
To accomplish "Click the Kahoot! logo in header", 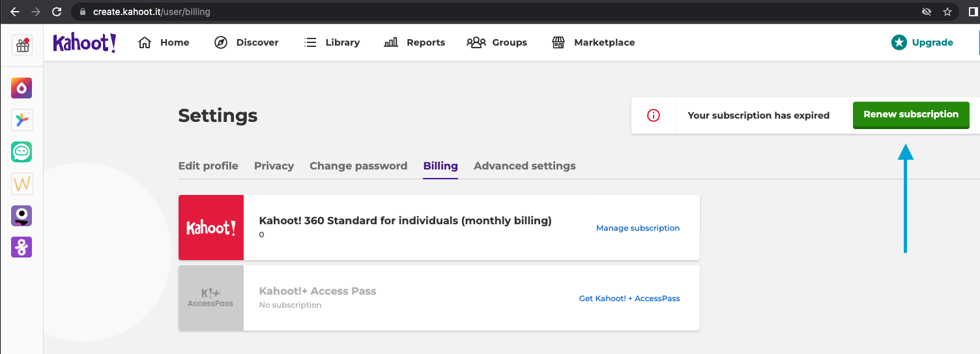I will click(85, 42).
